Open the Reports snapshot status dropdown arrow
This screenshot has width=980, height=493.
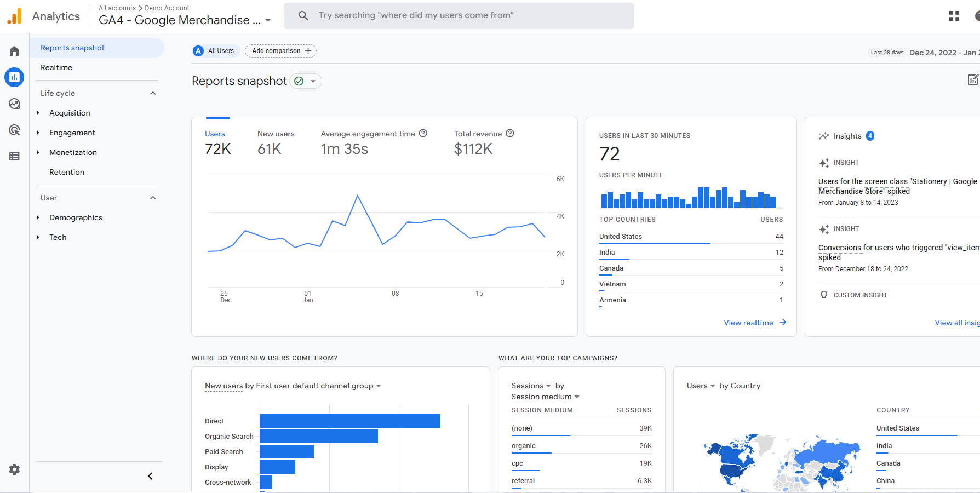point(313,81)
